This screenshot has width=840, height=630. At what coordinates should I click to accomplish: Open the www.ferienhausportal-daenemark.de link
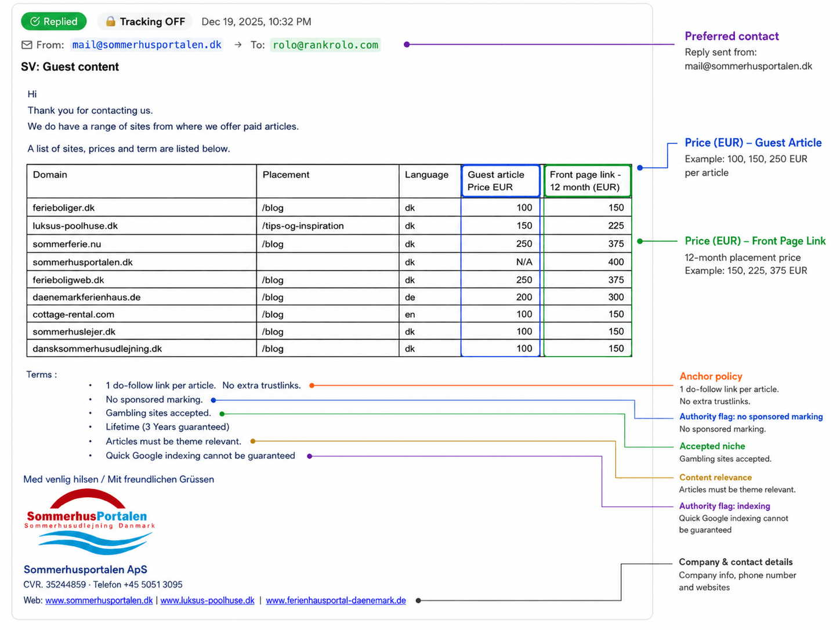[336, 600]
